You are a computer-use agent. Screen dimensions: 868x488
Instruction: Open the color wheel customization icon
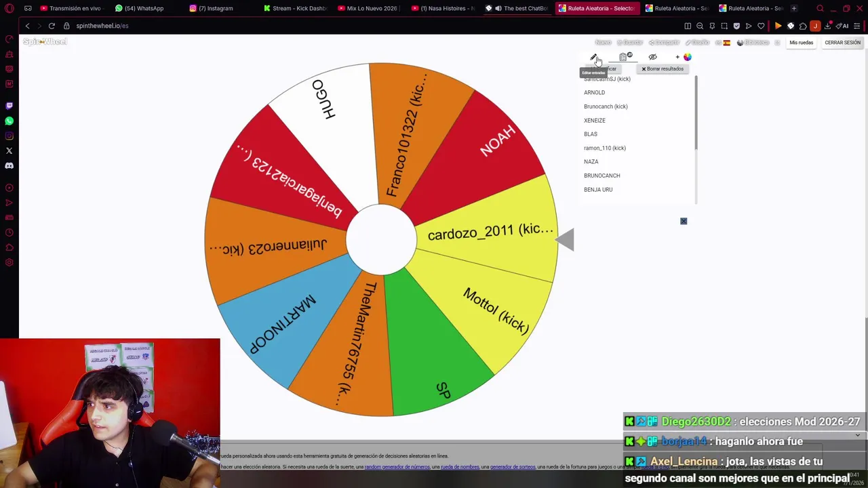click(x=687, y=57)
